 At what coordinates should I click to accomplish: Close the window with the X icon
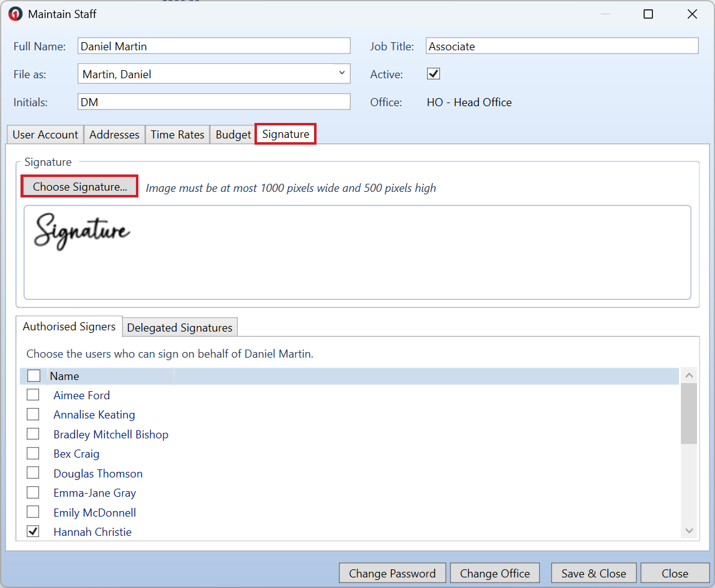pyautogui.click(x=692, y=14)
